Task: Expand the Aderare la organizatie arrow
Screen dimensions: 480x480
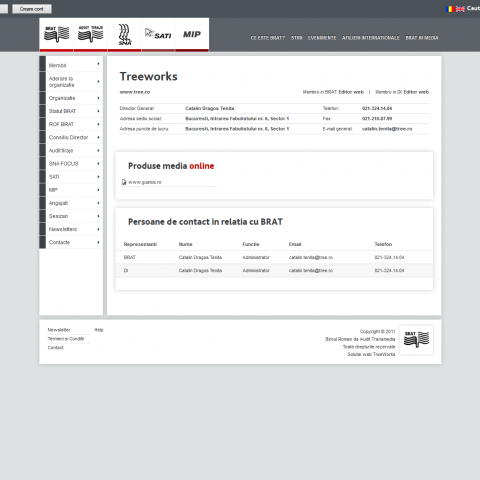Action: [x=98, y=81]
